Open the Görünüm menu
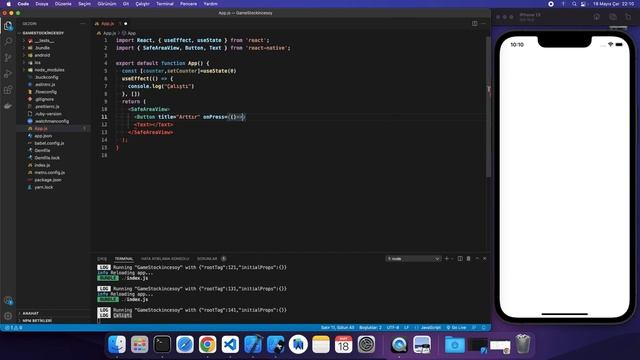The width and height of the screenshot is (640, 360). [x=107, y=4]
